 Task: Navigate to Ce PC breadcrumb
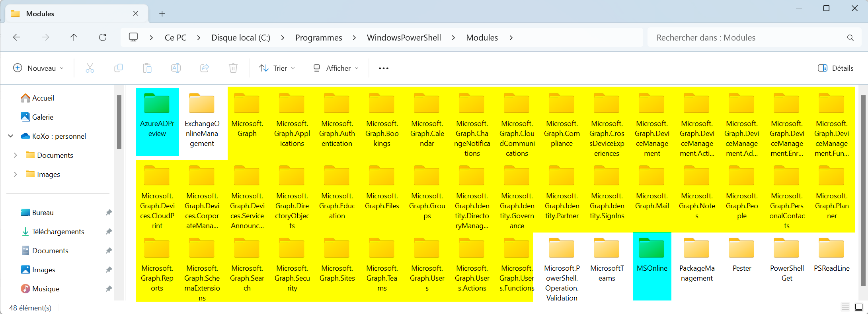tap(176, 38)
